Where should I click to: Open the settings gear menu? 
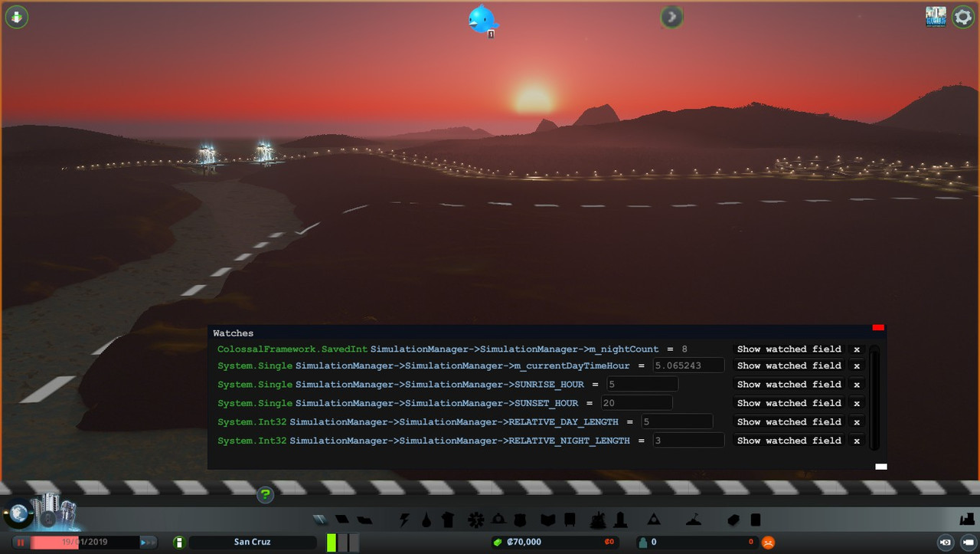(x=963, y=17)
